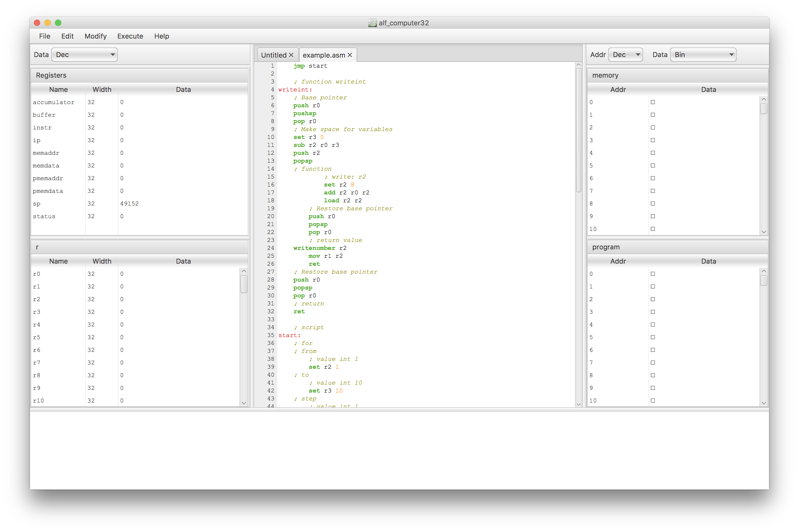Click the Data column header in Registers
The image size is (799, 532).
(x=183, y=90)
